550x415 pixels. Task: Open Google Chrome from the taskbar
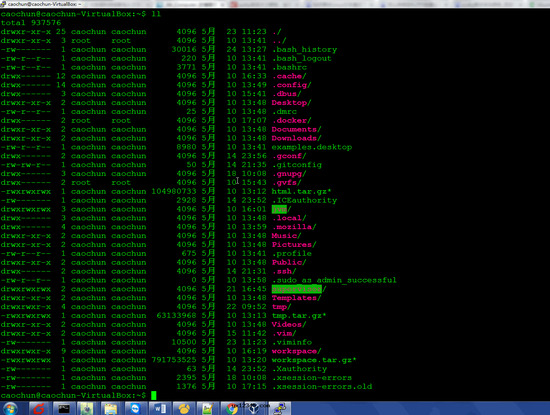(x=232, y=409)
